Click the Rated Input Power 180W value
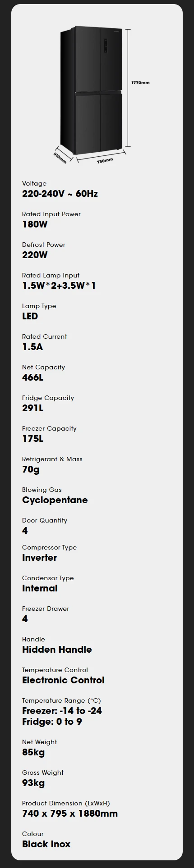The width and height of the screenshot is (194, 868). click(35, 224)
